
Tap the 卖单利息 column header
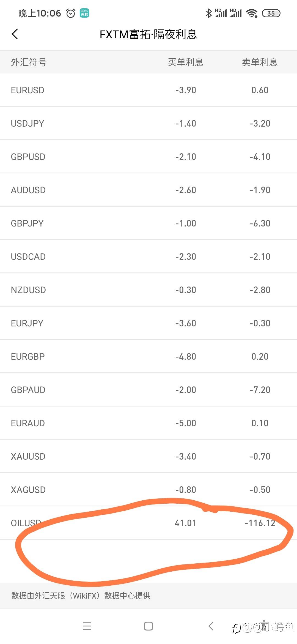pos(260,62)
